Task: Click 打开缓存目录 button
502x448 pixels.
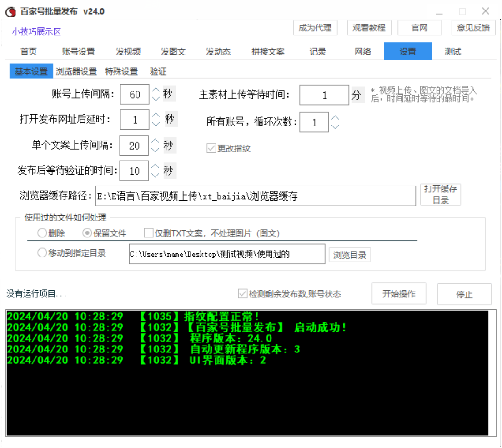Action: click(440, 194)
